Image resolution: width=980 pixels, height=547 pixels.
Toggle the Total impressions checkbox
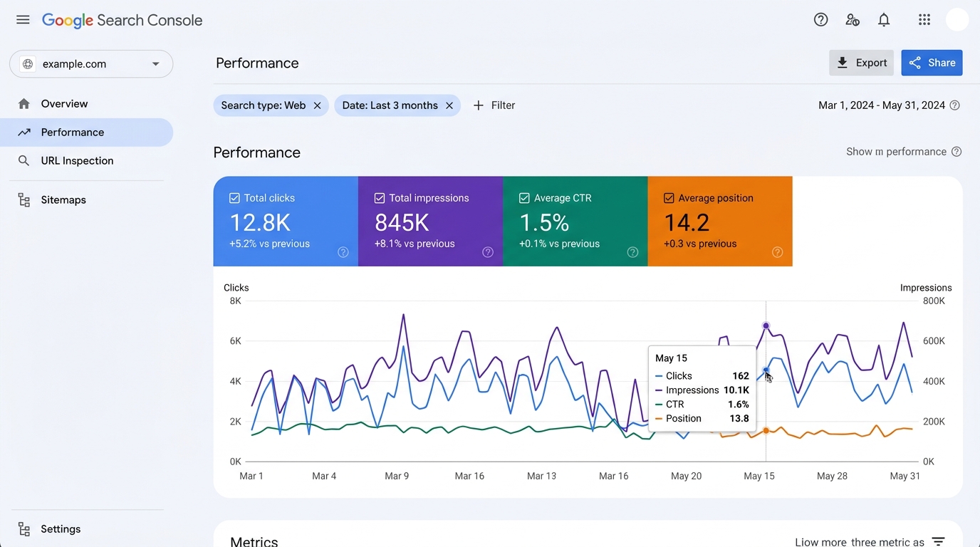tap(380, 198)
